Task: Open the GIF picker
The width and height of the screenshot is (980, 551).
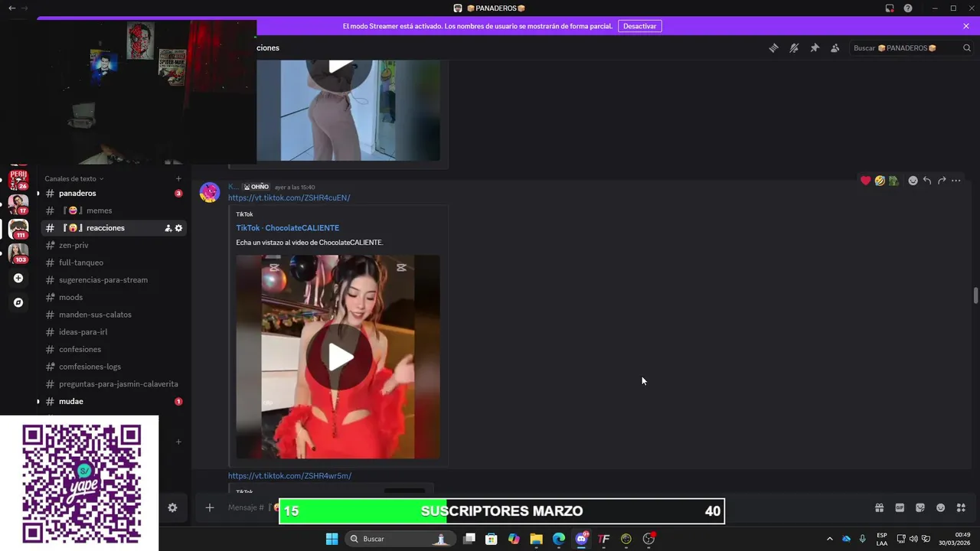Action: [900, 507]
